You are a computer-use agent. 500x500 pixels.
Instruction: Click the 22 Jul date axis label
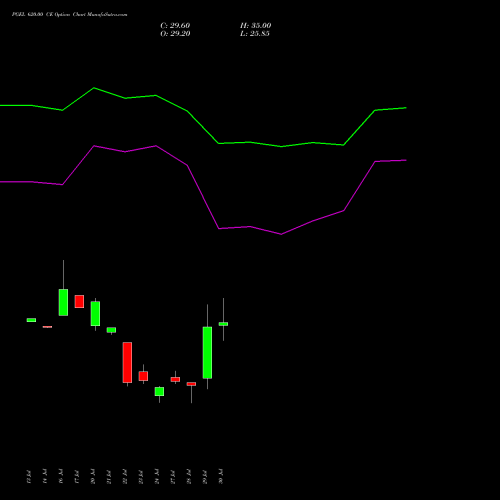tap(125, 477)
